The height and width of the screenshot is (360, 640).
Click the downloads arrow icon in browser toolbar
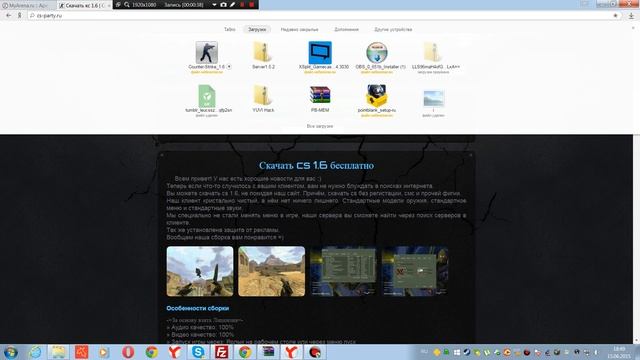[631, 16]
